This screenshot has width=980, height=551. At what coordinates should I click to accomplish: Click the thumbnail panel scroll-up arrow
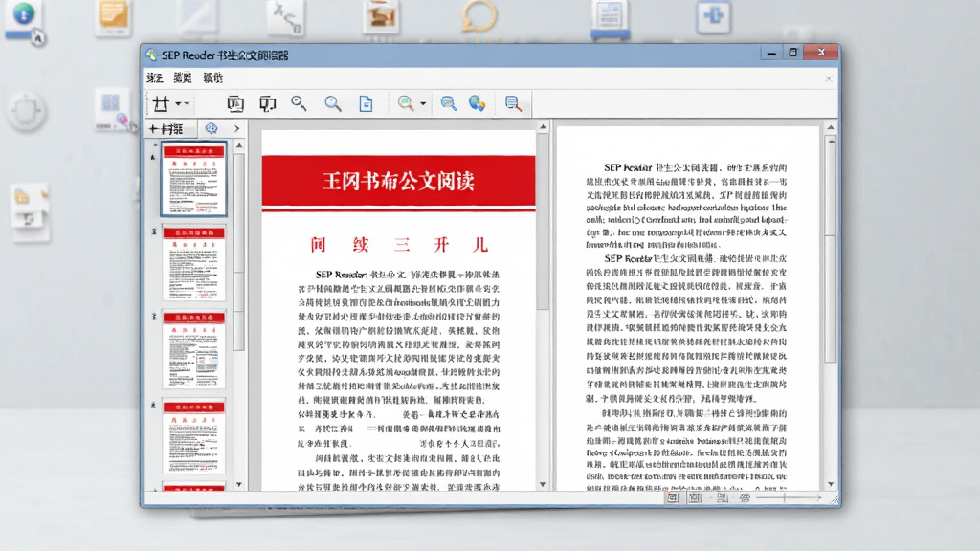click(x=239, y=145)
